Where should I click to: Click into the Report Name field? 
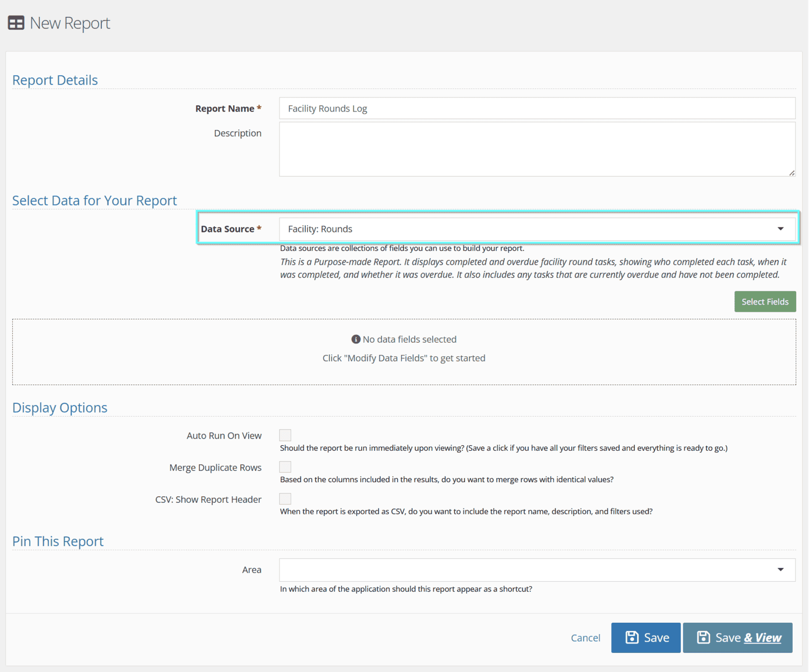tap(537, 109)
